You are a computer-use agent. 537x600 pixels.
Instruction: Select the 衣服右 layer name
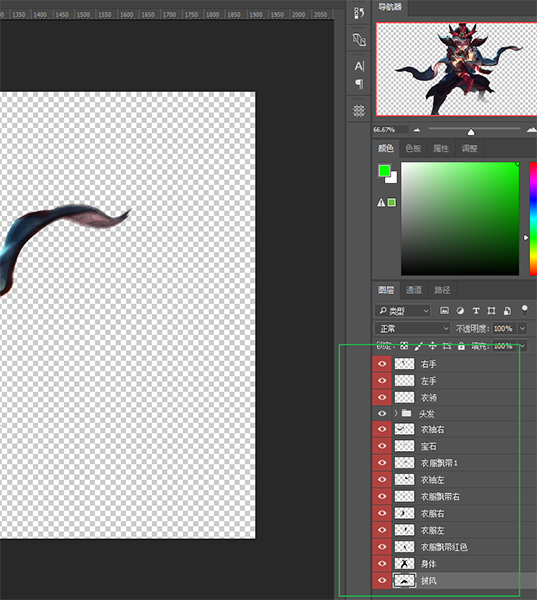coord(433,514)
